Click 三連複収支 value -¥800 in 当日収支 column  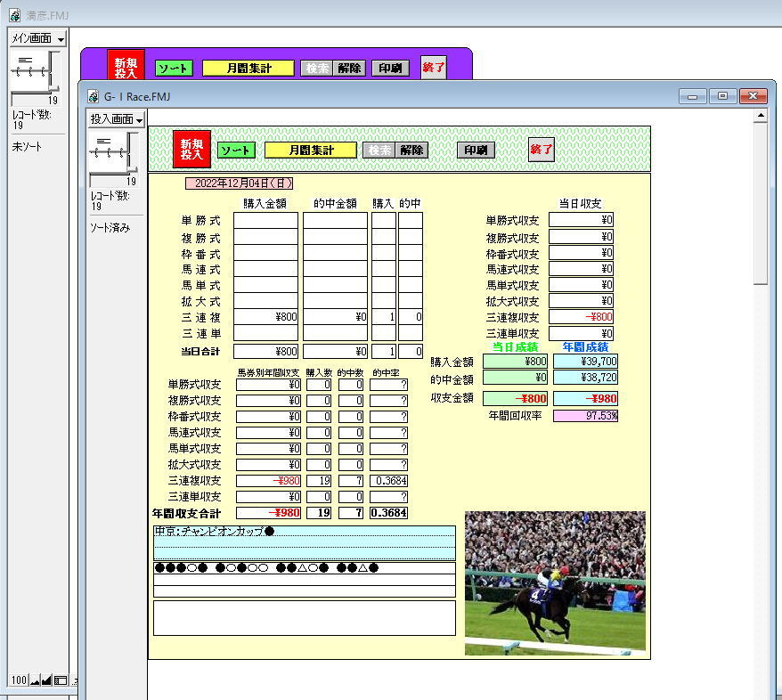pos(581,316)
